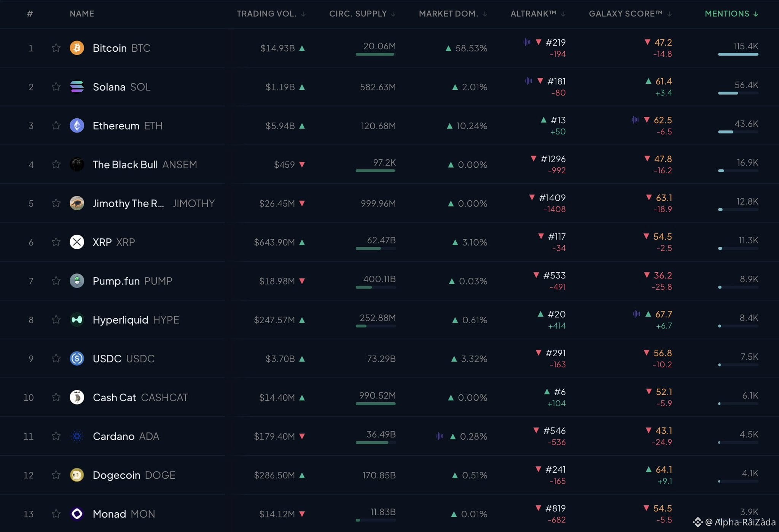Open The Black Bull ANSEM page
Image resolution: width=779 pixels, height=532 pixels.
coord(145,164)
